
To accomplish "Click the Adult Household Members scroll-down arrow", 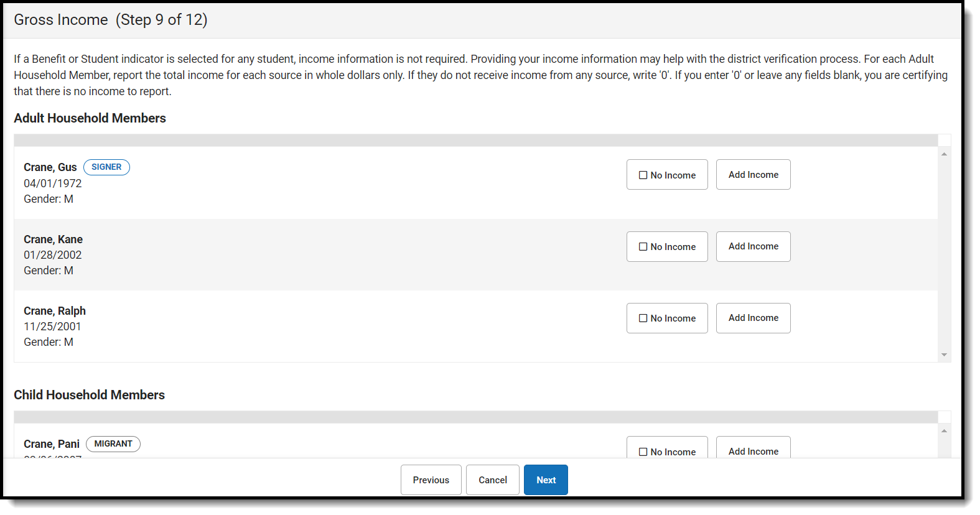I will point(944,355).
